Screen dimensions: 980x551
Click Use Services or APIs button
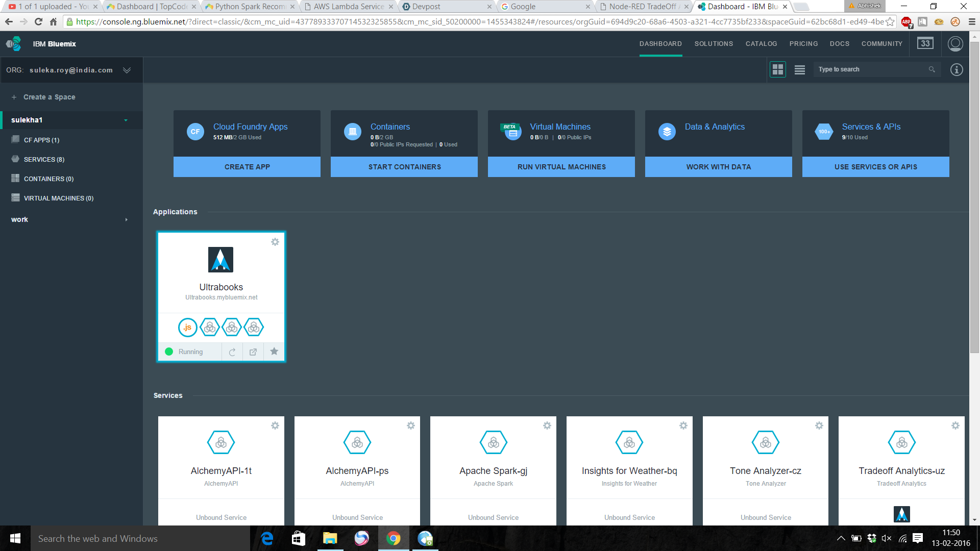[x=875, y=167]
